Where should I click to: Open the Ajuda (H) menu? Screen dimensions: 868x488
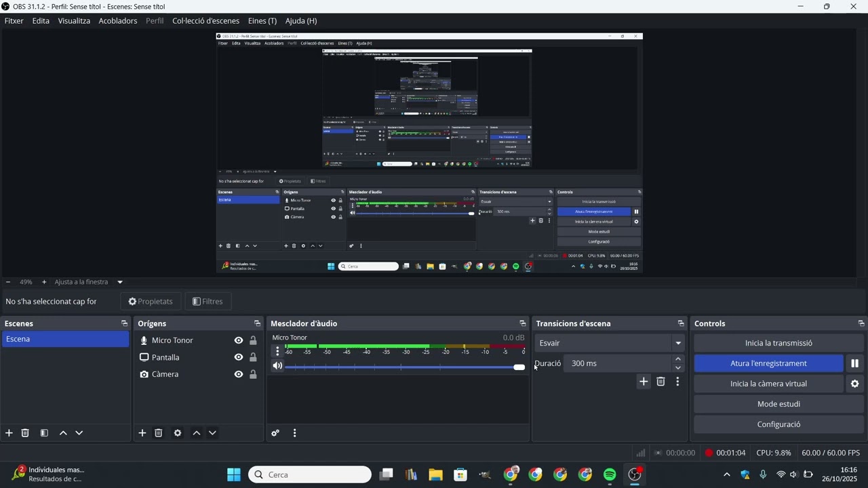pos(301,21)
